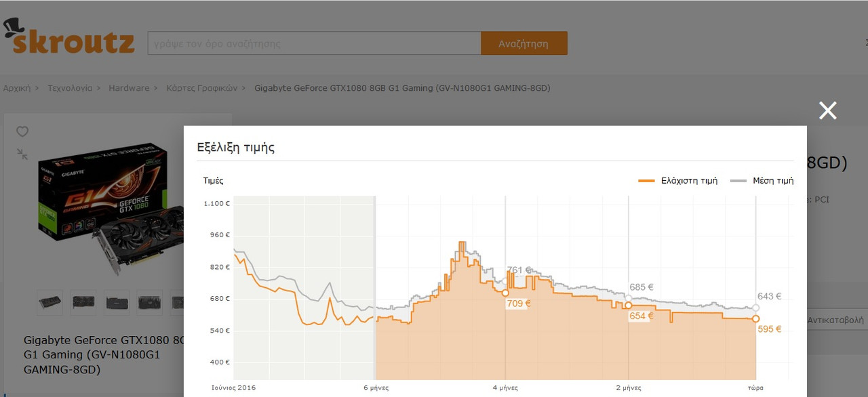Click the 960 € price axis label
This screenshot has height=397, width=868.
[219, 235]
